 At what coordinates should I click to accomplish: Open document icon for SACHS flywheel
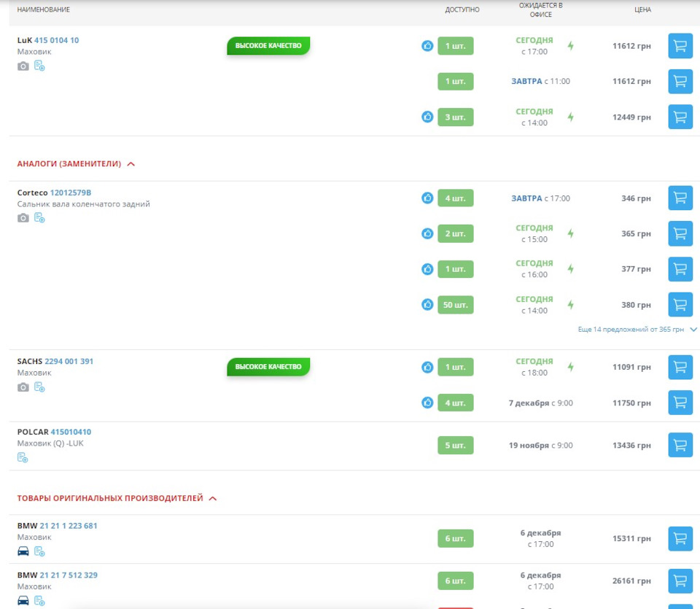pos(39,387)
